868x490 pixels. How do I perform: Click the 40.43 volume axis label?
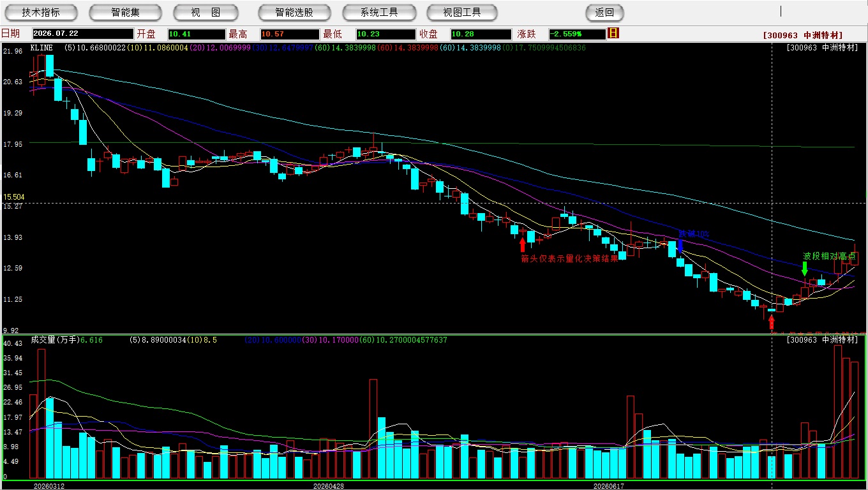tap(13, 343)
